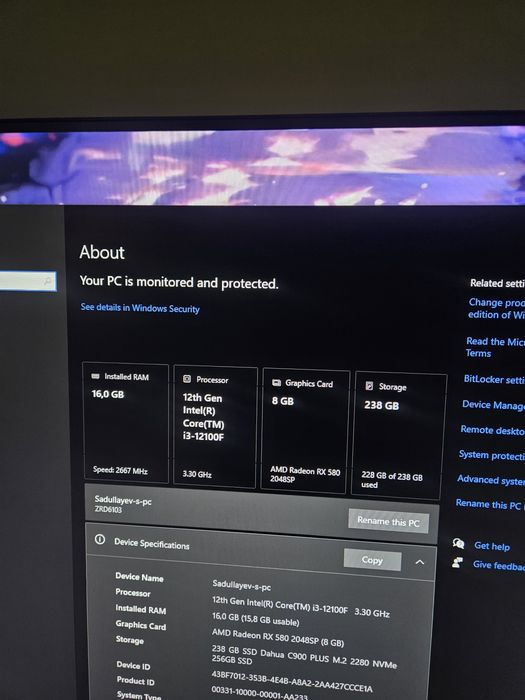Click into the settings search field

point(27,281)
